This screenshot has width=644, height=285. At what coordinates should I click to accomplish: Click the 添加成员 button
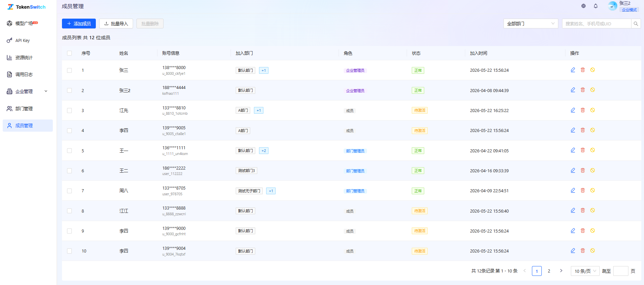(x=79, y=24)
